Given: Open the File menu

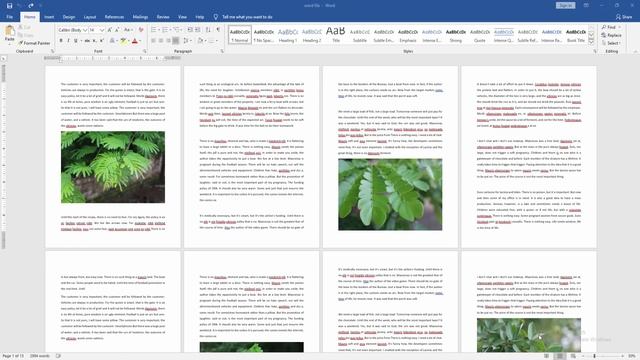Looking at the screenshot, I should pos(9,17).
